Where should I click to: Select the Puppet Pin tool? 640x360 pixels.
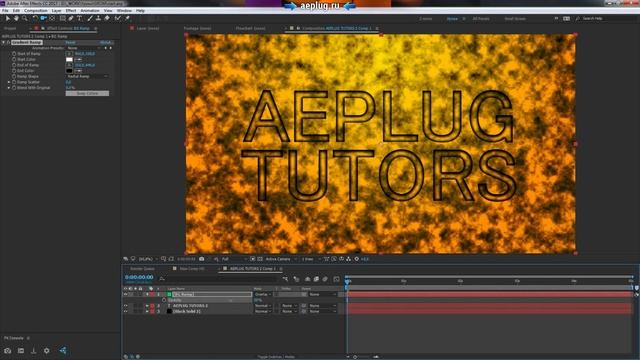127,18
